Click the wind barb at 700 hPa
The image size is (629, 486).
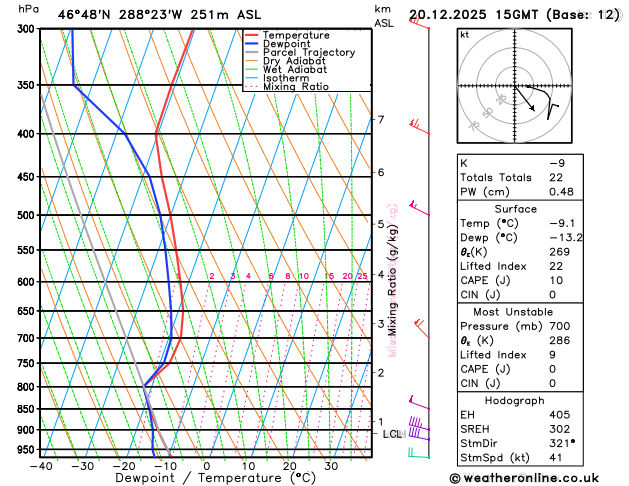click(421, 329)
